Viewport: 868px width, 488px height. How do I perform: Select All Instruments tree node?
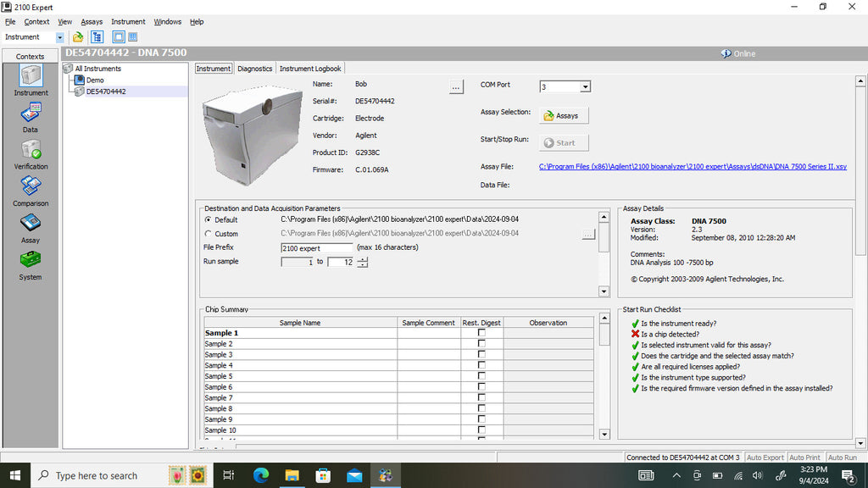coord(98,69)
